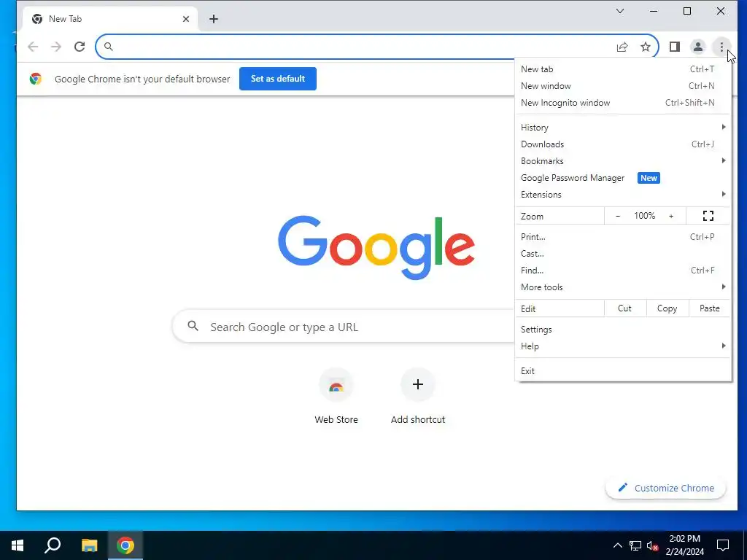
Task: Click the share this page icon
Action: [622, 47]
